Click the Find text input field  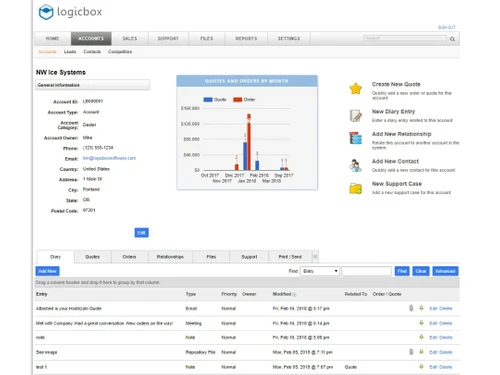click(366, 271)
